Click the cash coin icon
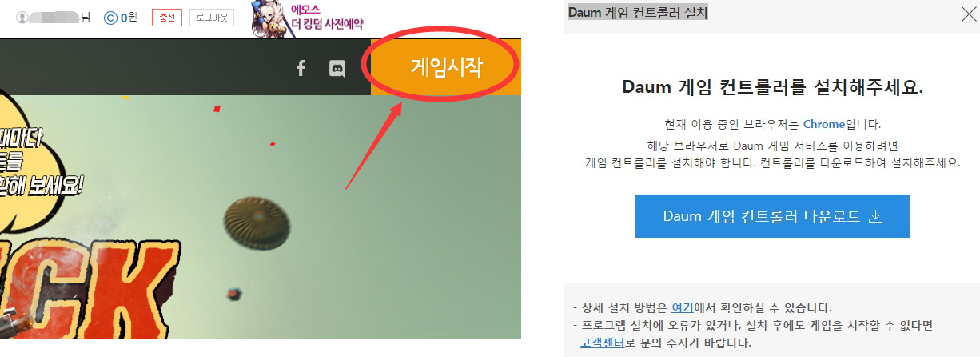This screenshot has width=980, height=357. coord(110,17)
